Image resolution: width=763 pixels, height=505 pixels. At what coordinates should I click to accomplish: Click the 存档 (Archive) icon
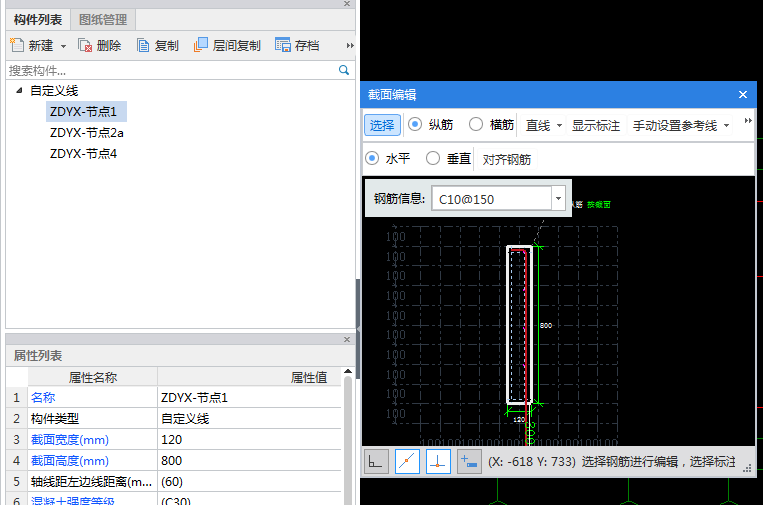(x=283, y=45)
